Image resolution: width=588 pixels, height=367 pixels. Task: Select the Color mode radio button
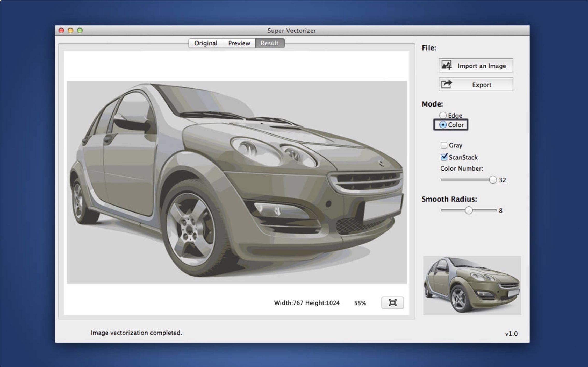[x=443, y=125]
